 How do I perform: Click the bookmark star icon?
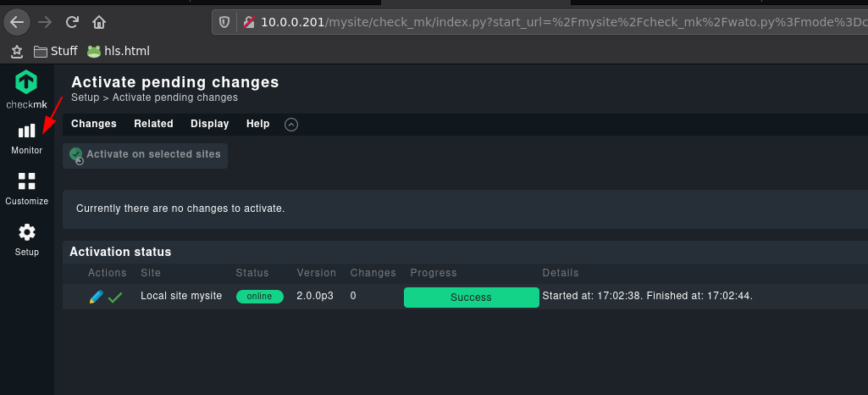[x=16, y=51]
